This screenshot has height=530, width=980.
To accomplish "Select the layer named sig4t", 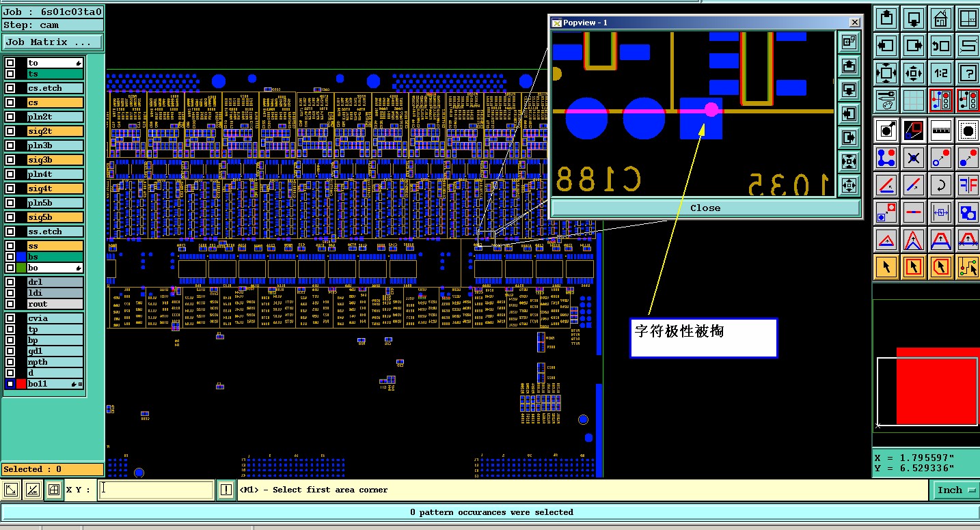I will click(x=55, y=189).
